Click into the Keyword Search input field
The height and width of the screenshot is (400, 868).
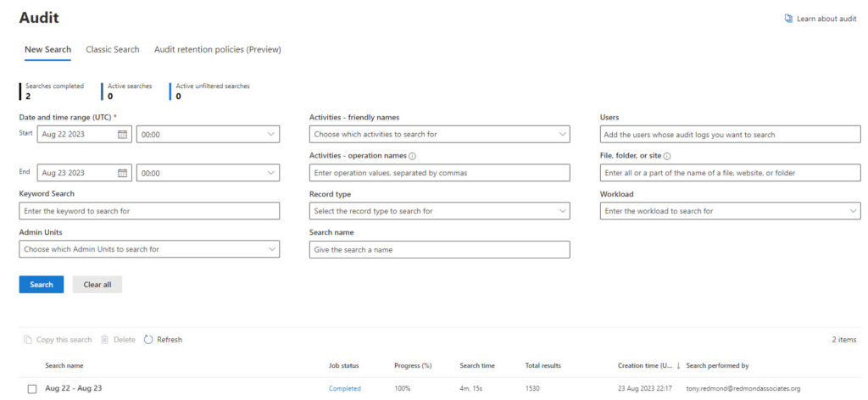[x=149, y=211]
